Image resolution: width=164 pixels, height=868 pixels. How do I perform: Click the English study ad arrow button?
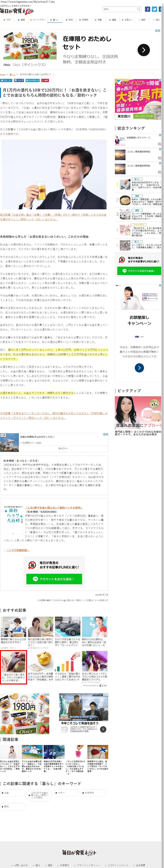coord(103,729)
